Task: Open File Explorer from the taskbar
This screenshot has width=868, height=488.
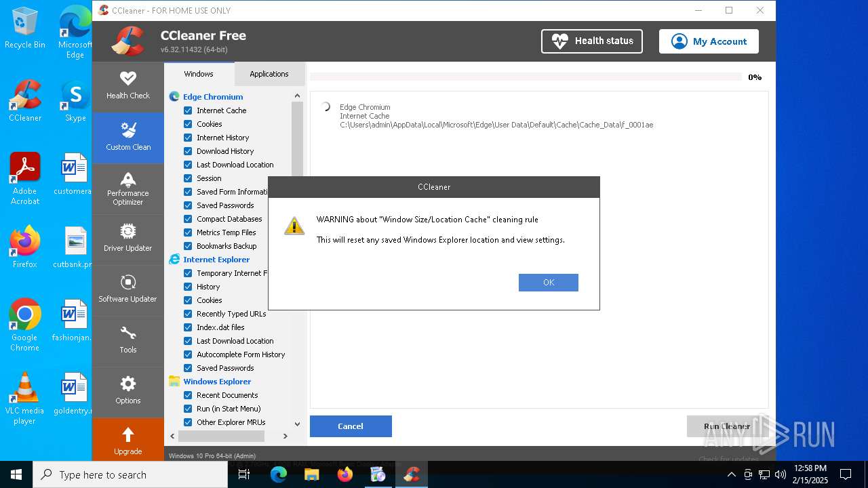Action: [311, 474]
